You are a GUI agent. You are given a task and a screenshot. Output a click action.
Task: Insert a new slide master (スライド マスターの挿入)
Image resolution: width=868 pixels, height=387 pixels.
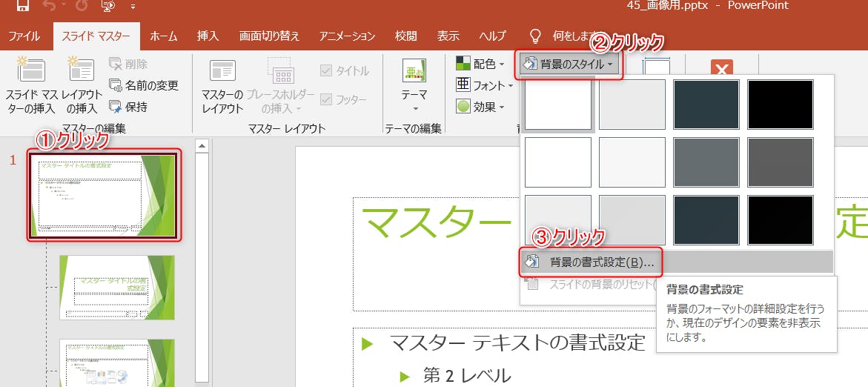click(32, 85)
